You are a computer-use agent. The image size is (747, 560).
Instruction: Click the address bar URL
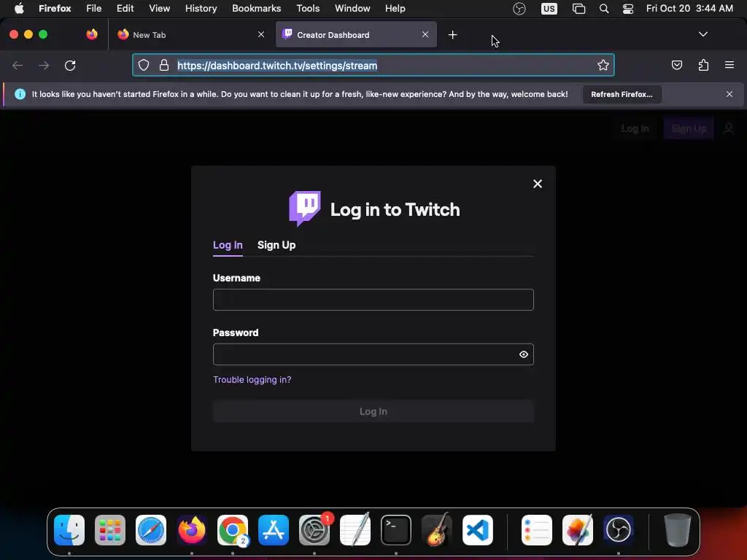277,65
